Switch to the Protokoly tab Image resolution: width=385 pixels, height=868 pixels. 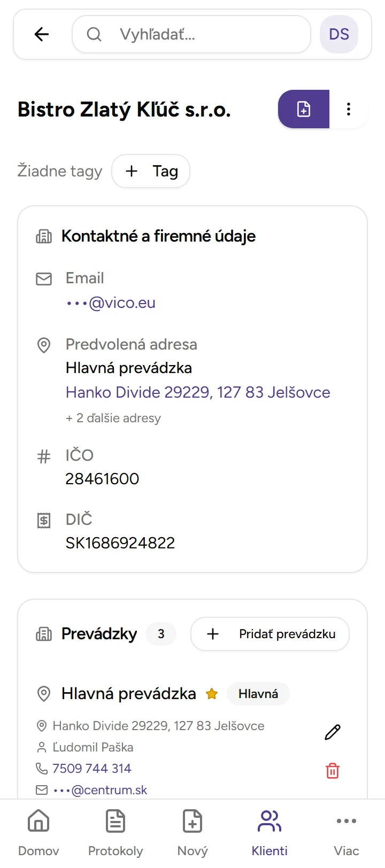(115, 830)
